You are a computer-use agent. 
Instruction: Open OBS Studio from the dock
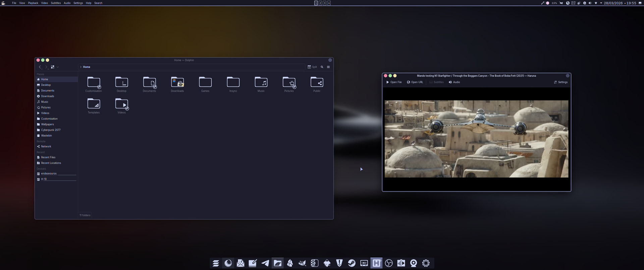pos(389,263)
